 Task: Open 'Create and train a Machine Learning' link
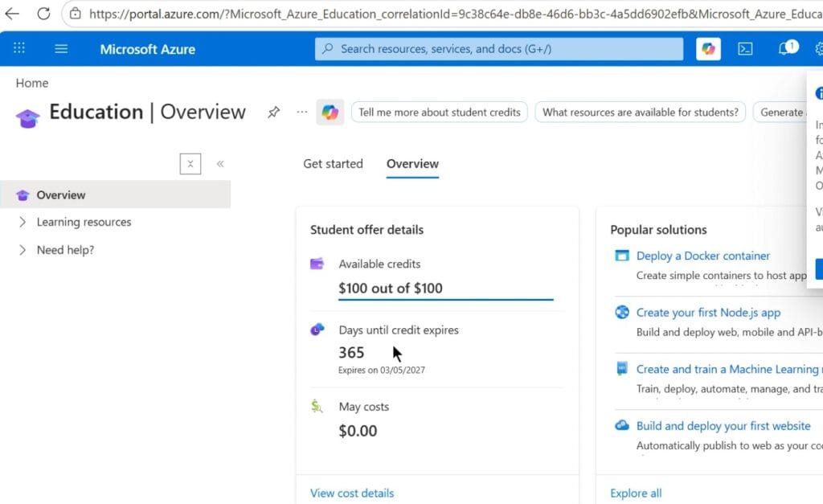[x=729, y=369]
